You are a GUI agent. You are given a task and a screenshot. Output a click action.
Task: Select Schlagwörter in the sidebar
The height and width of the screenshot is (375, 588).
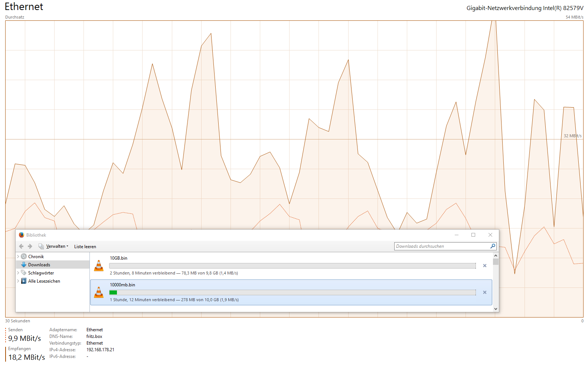(41, 273)
